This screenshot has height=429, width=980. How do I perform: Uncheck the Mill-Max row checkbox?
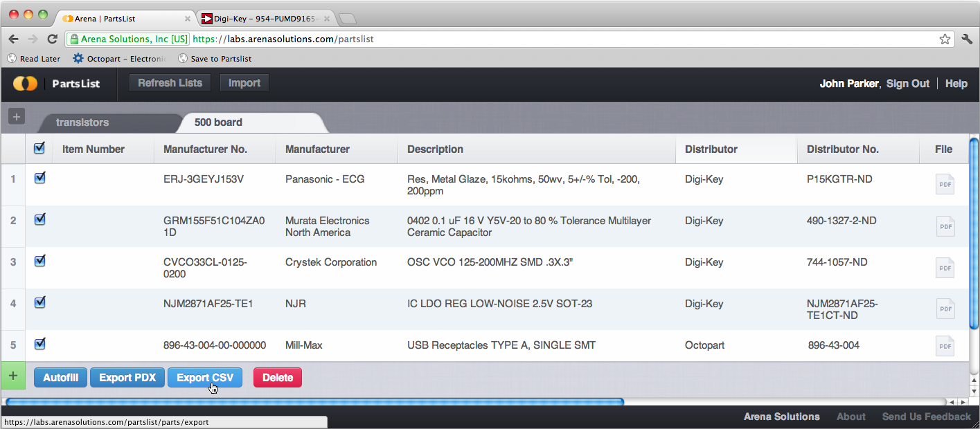pyautogui.click(x=39, y=344)
